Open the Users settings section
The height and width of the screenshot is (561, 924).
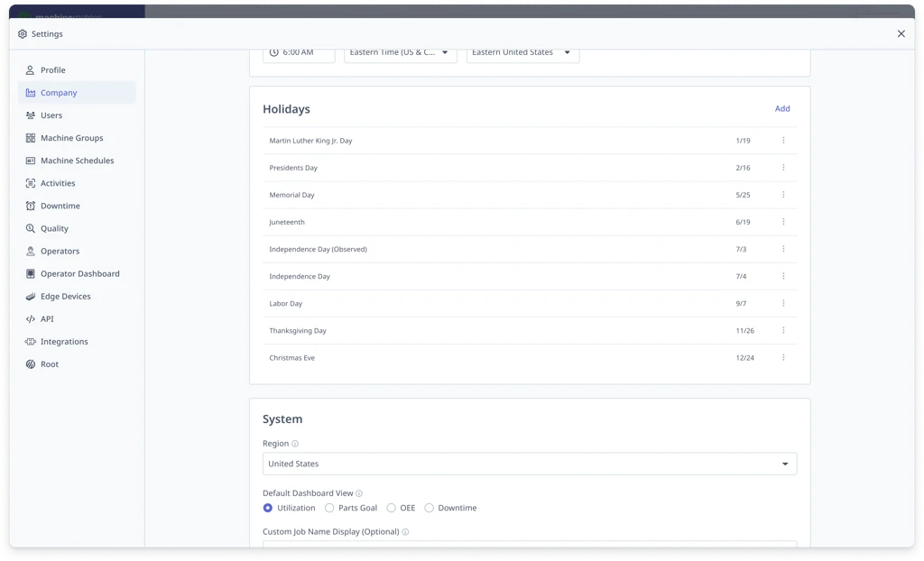pyautogui.click(x=51, y=115)
